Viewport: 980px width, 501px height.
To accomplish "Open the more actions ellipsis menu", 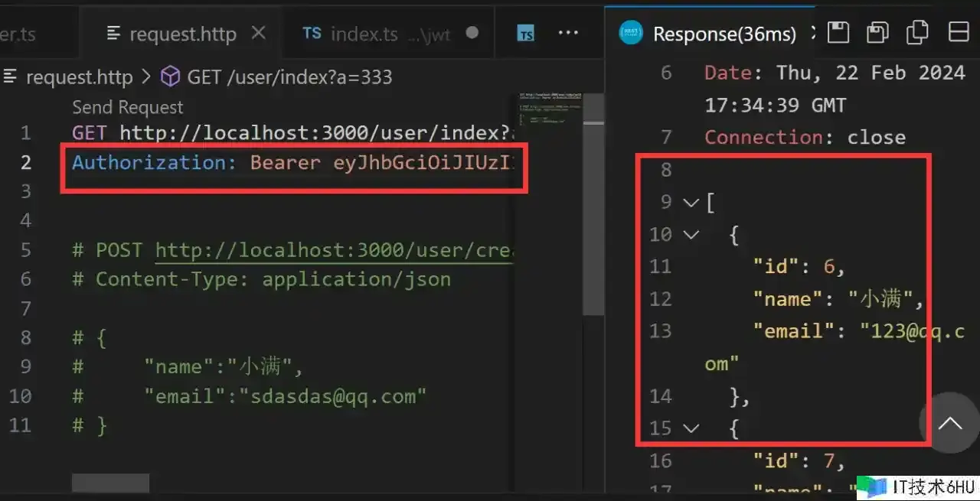I will (568, 33).
